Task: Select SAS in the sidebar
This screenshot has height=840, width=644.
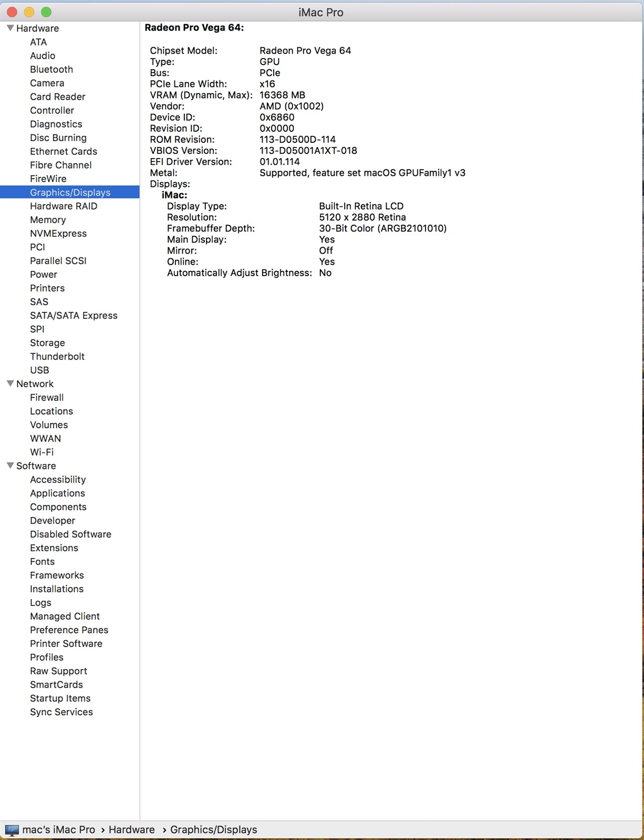Action: coord(39,301)
